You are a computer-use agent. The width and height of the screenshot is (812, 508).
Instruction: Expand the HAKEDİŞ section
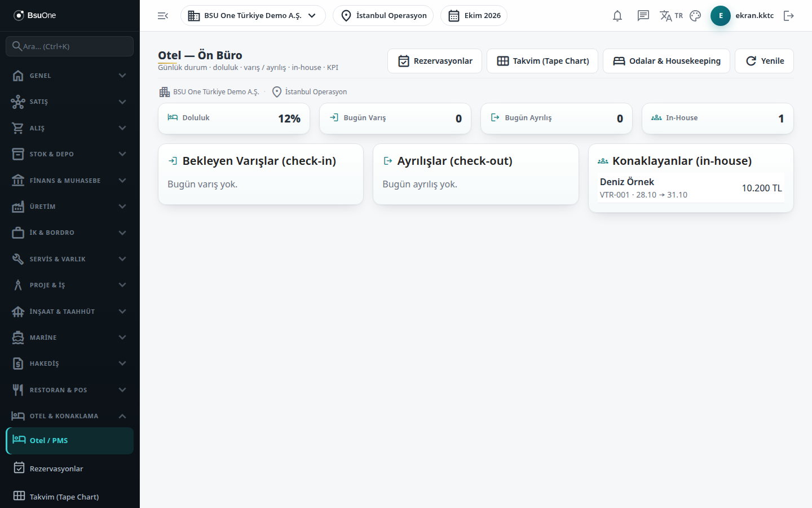(70, 364)
